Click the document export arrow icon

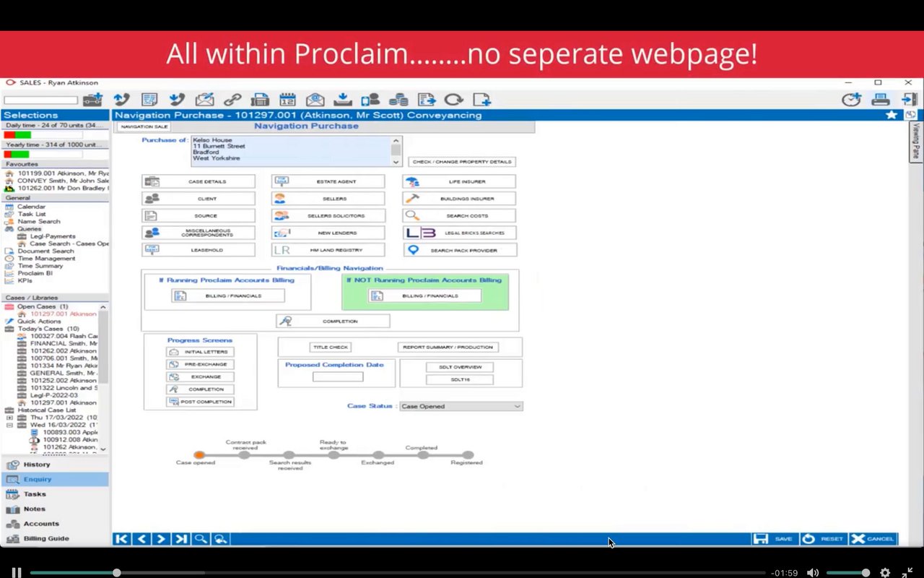(x=426, y=100)
